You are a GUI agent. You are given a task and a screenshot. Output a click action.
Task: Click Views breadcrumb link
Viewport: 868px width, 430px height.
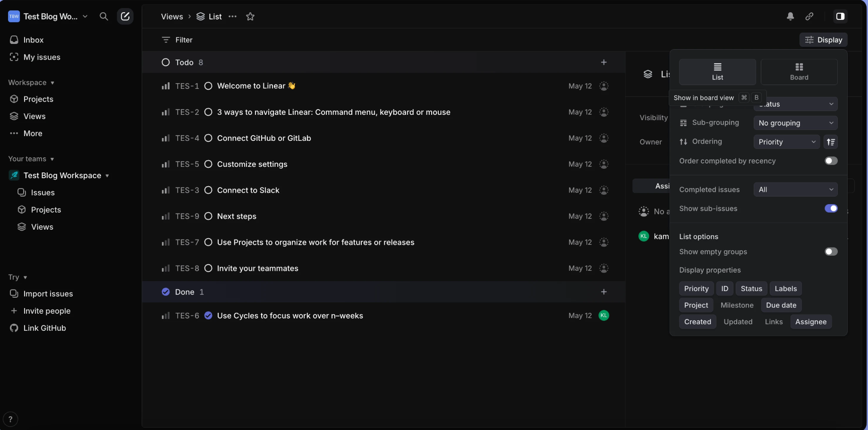coord(172,17)
